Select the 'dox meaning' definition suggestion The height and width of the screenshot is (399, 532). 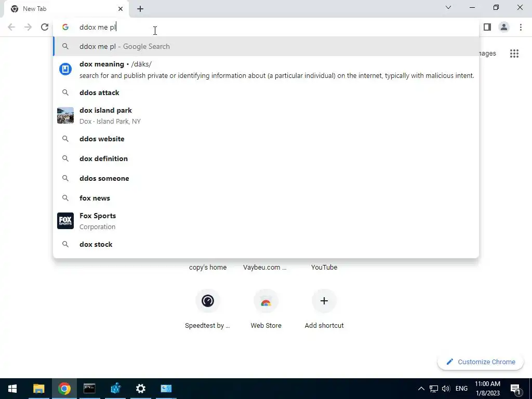pos(266,70)
